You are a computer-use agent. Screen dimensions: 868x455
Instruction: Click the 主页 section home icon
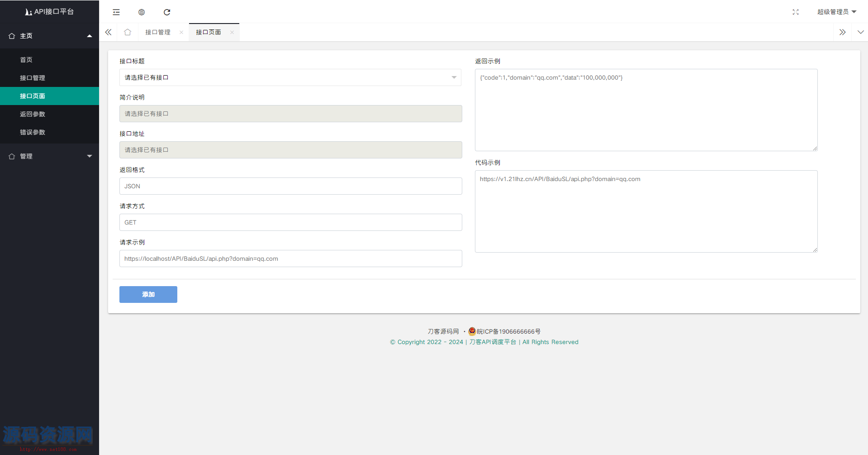point(12,36)
